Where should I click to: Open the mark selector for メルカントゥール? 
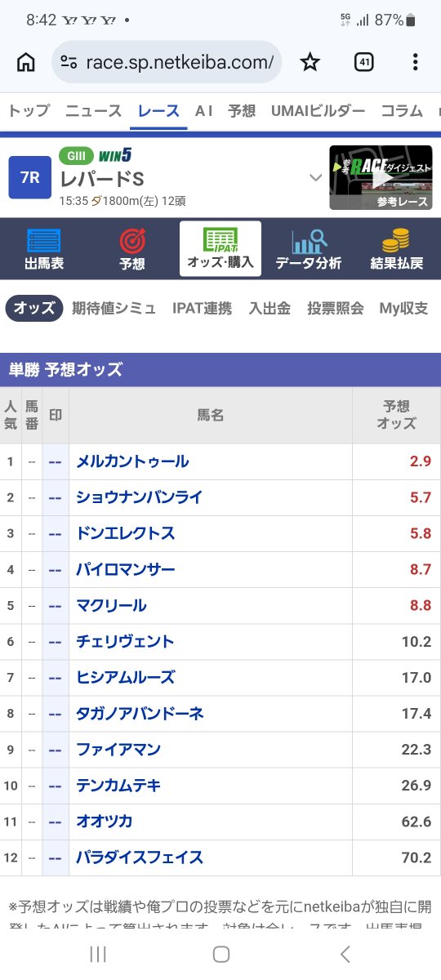(55, 461)
